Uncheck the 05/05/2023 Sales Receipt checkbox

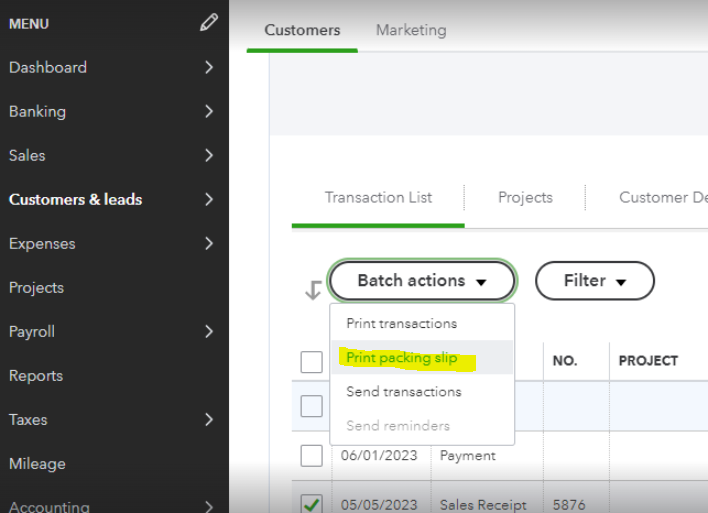click(x=312, y=504)
